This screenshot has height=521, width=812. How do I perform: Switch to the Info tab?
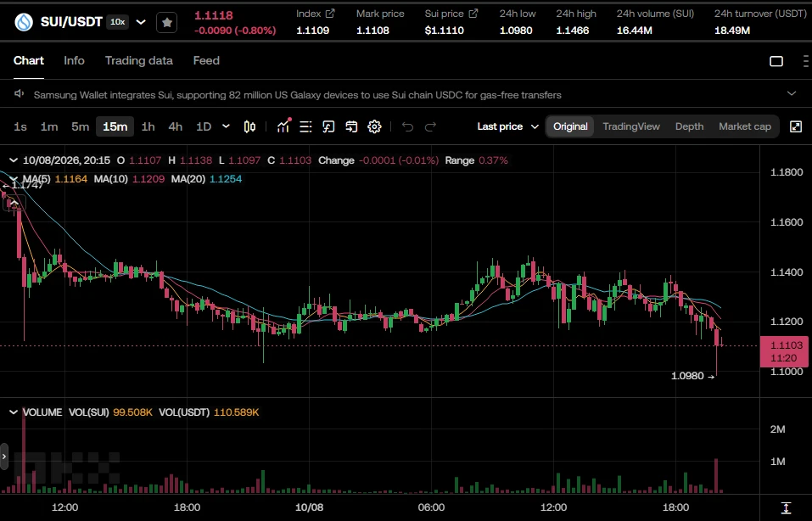(74, 60)
